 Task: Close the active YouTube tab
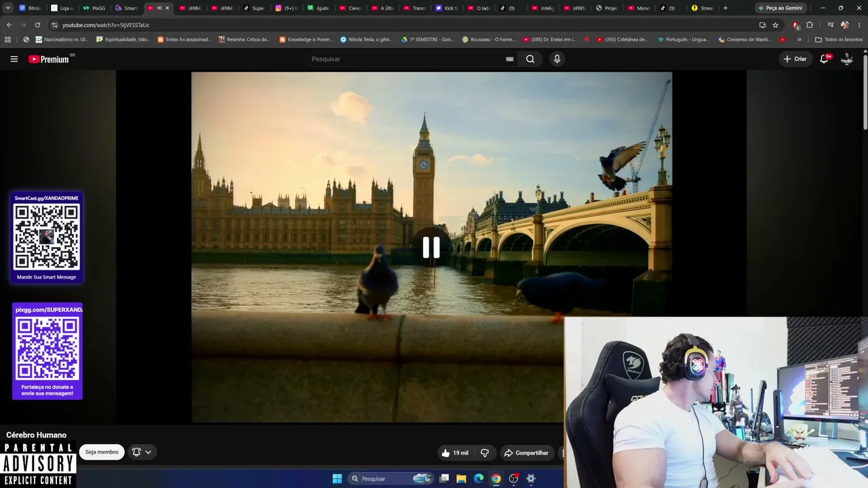167,8
